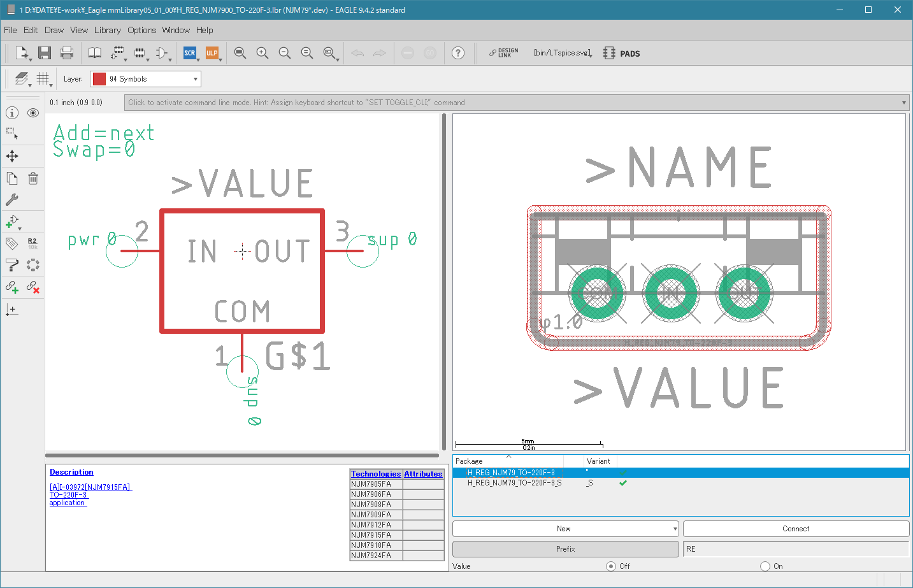Select the Move tool

[12, 156]
